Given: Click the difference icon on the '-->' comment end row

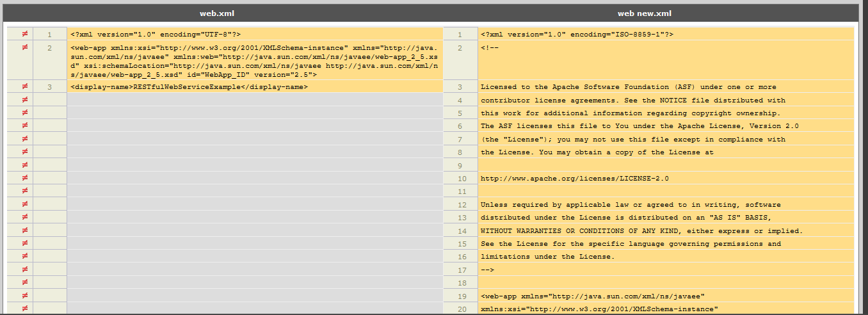Looking at the screenshot, I should click(x=25, y=270).
